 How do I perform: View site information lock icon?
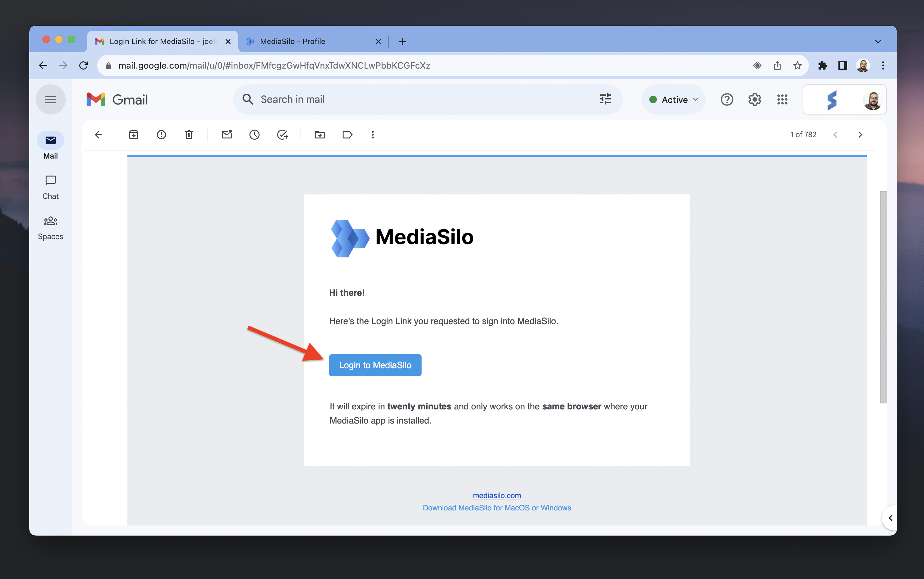[108, 65]
